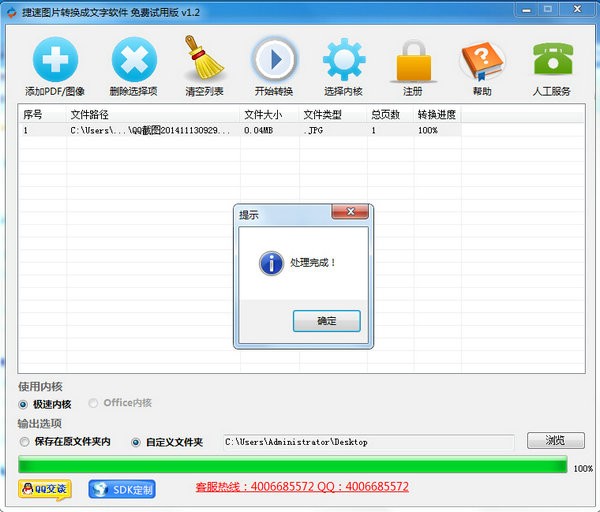This screenshot has height=512, width=600.
Task: Click the manual service telephone icon
Action: pyautogui.click(x=553, y=59)
